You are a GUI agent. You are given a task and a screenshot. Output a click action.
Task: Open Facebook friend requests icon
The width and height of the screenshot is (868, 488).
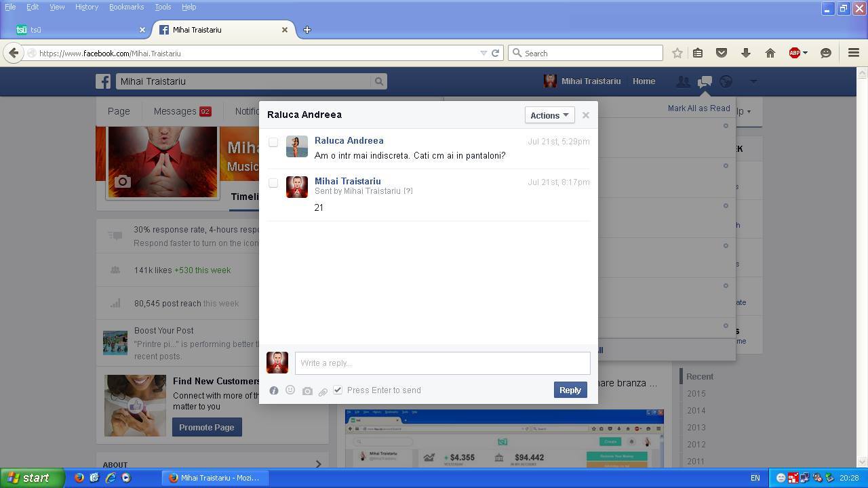(x=683, y=81)
